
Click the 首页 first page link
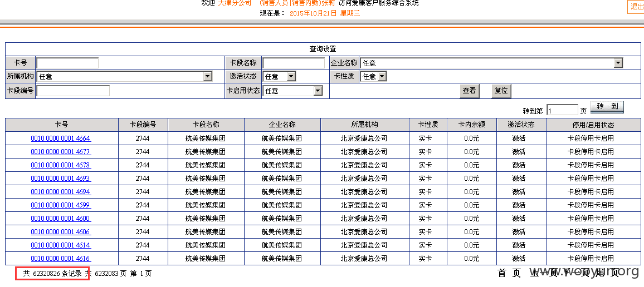click(509, 273)
